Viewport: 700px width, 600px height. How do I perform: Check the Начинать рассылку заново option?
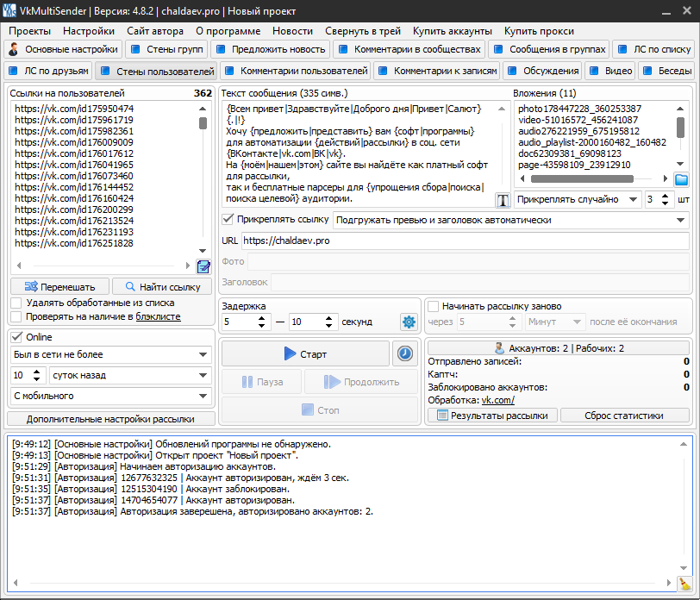pos(433,306)
